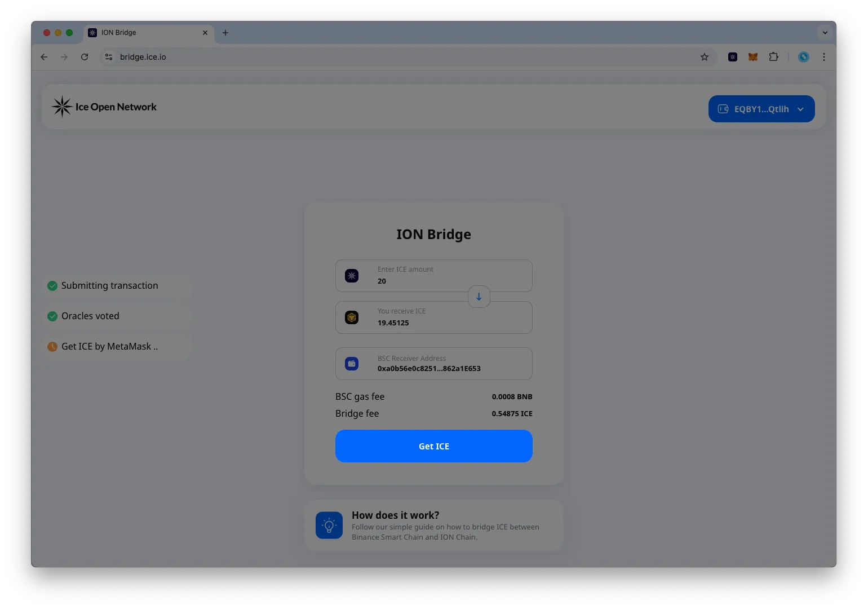Image resolution: width=868 pixels, height=609 pixels.
Task: Open Chrome's three-dot menu
Action: (x=824, y=57)
